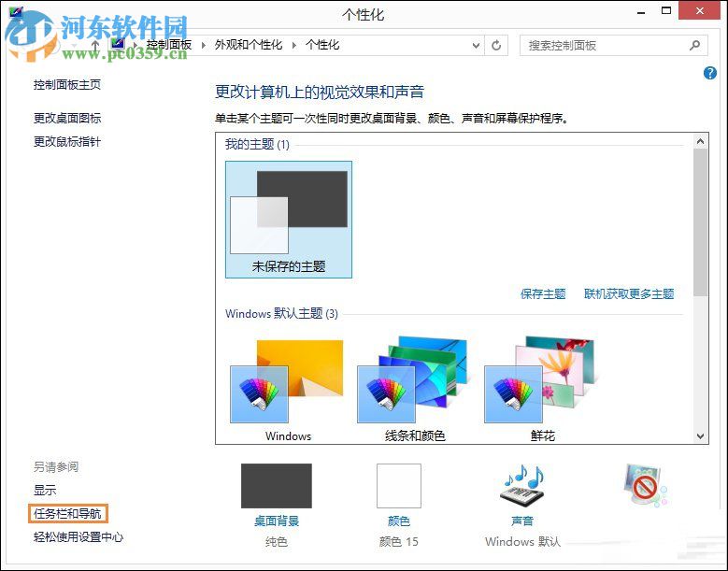Click the theme list scrollbar thumb
This screenshot has height=571, width=728.
(701, 221)
